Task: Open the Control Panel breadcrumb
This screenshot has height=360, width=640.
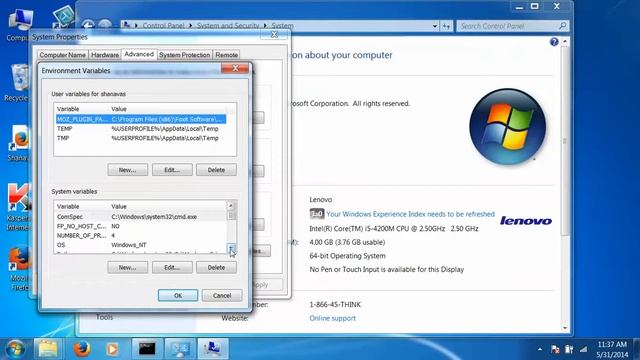Action: coord(163,26)
